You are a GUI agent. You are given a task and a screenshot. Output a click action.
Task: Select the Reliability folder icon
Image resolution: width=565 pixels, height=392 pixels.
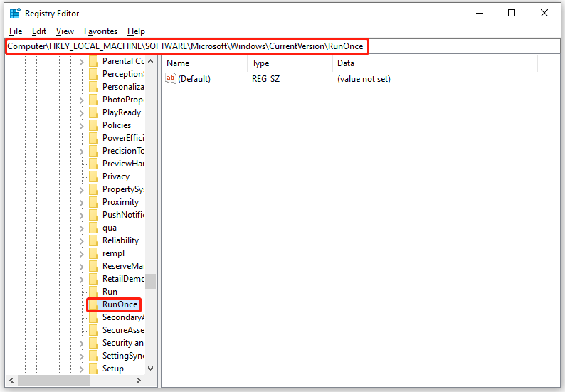pyautogui.click(x=93, y=240)
